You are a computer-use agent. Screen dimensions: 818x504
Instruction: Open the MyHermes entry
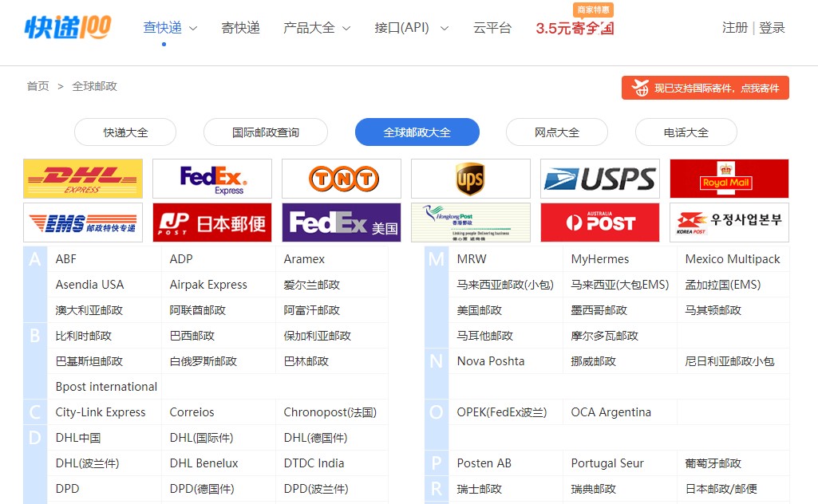600,259
